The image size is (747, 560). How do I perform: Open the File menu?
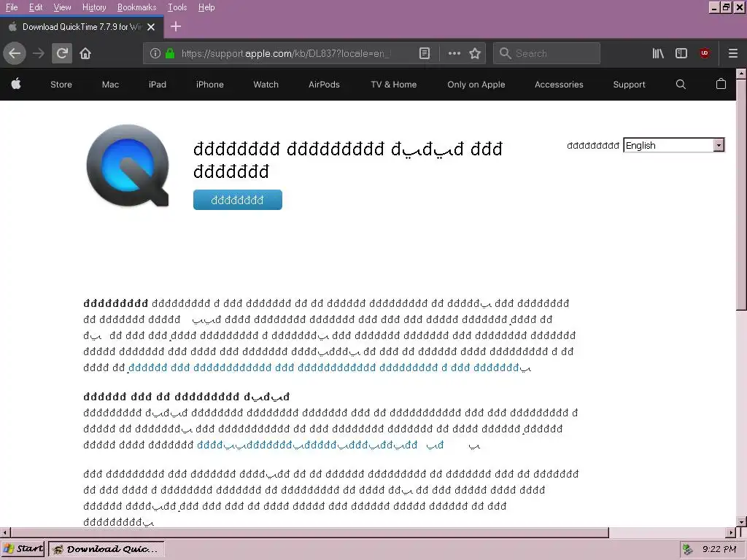12,7
